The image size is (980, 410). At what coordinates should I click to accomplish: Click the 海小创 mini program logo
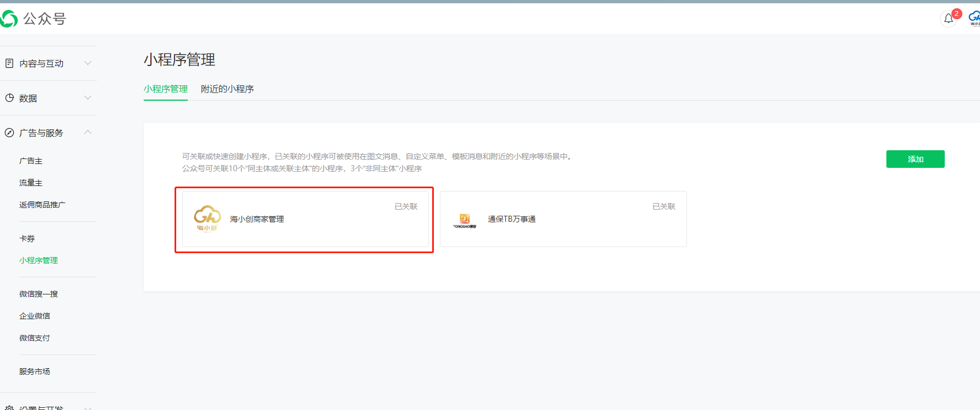click(207, 219)
